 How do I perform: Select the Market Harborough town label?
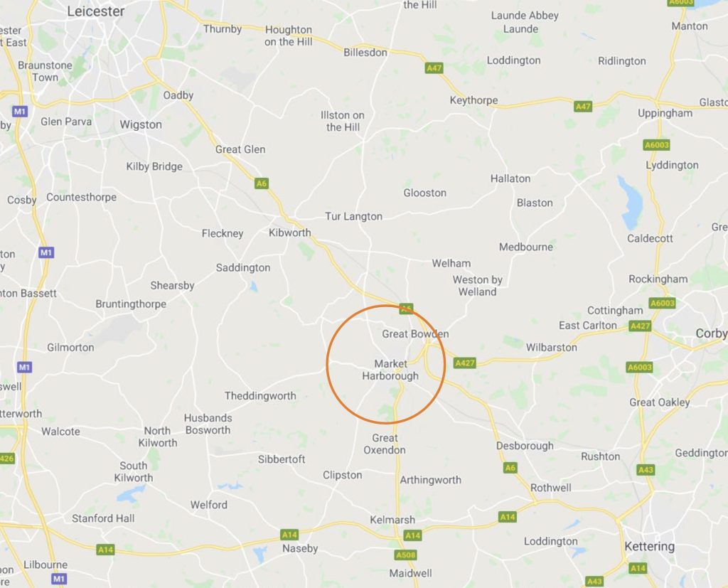[390, 370]
